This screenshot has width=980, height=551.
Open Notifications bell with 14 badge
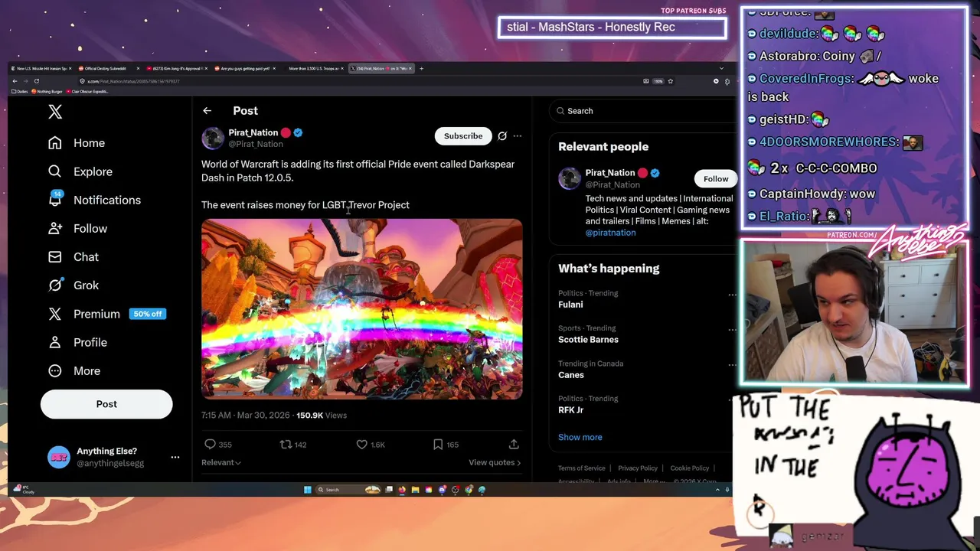coord(55,199)
